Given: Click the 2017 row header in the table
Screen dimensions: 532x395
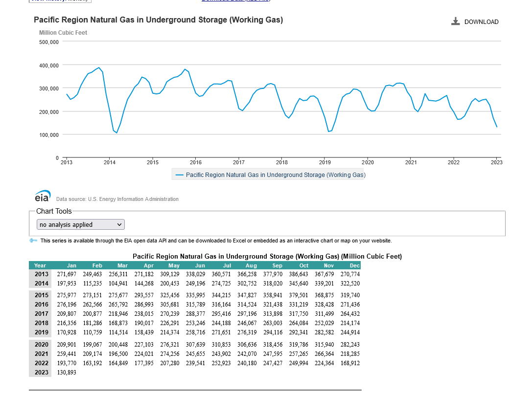Looking at the screenshot, I should pyautogui.click(x=42, y=314).
